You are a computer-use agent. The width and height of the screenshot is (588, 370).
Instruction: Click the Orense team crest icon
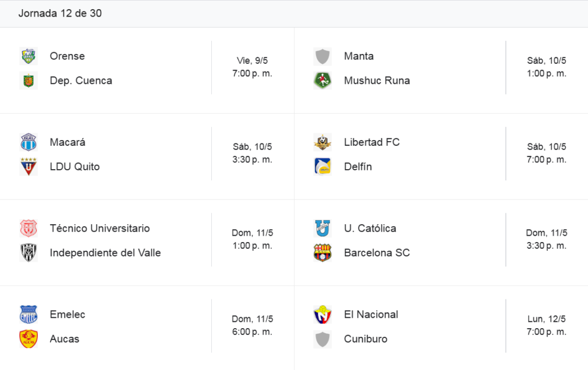point(29,56)
